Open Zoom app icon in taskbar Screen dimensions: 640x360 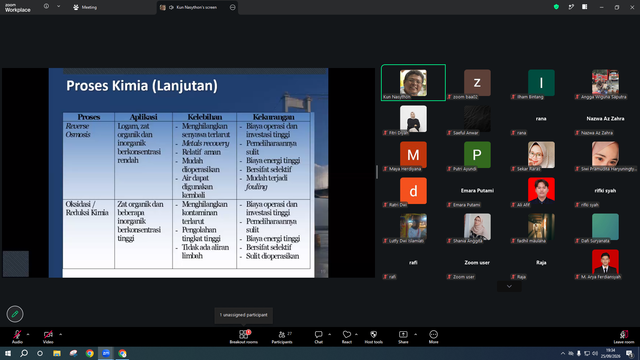coord(106,353)
